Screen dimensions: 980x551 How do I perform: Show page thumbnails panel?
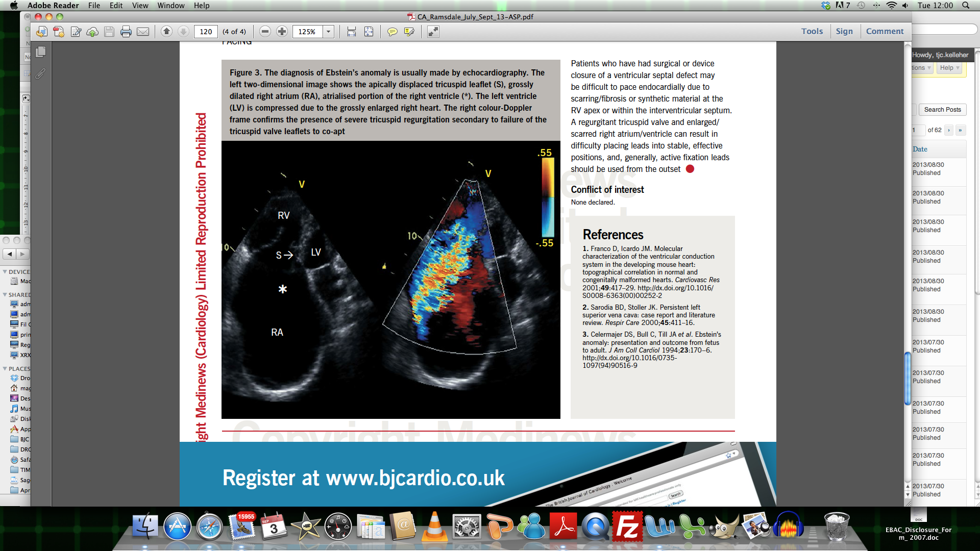[41, 52]
